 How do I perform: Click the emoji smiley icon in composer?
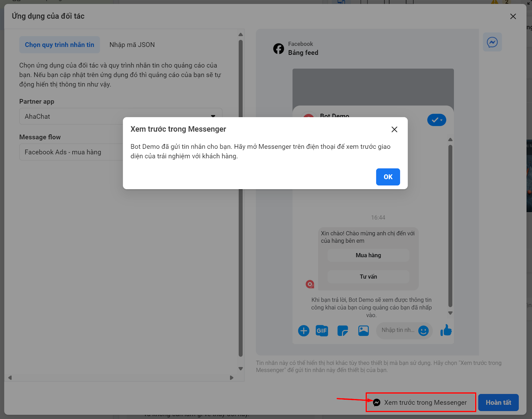coord(423,331)
